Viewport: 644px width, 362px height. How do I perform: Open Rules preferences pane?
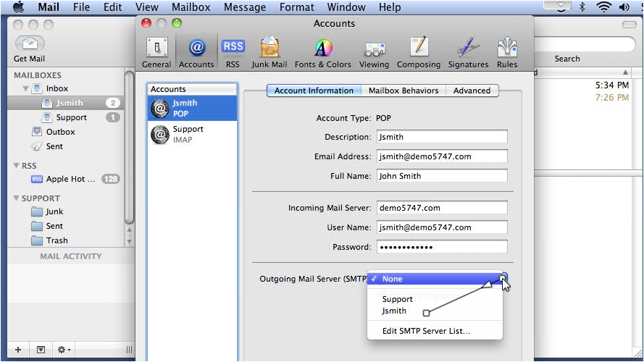point(507,53)
